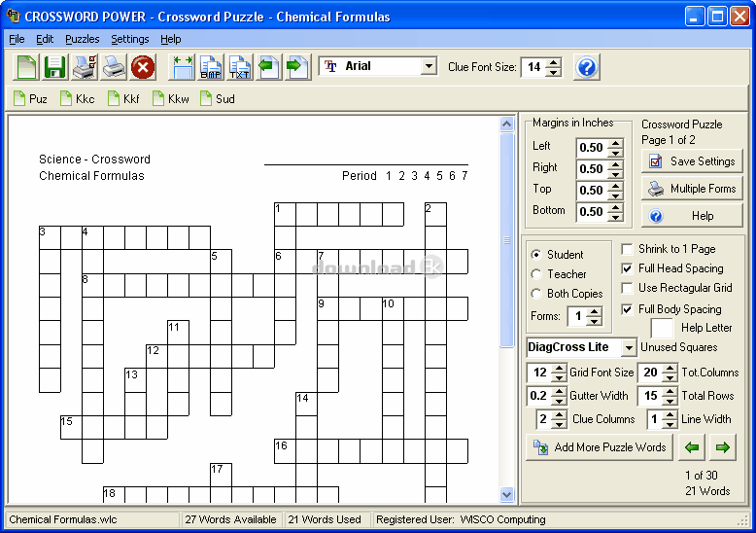Click '21 Words Used' in status bar

tap(325, 519)
